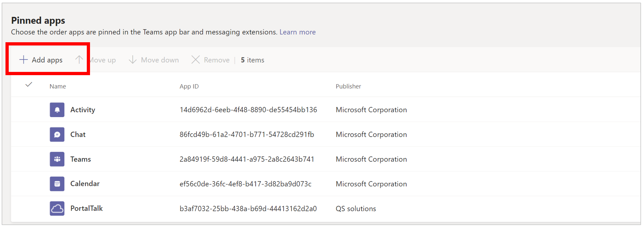Click Move down in toolbar

pyautogui.click(x=154, y=60)
